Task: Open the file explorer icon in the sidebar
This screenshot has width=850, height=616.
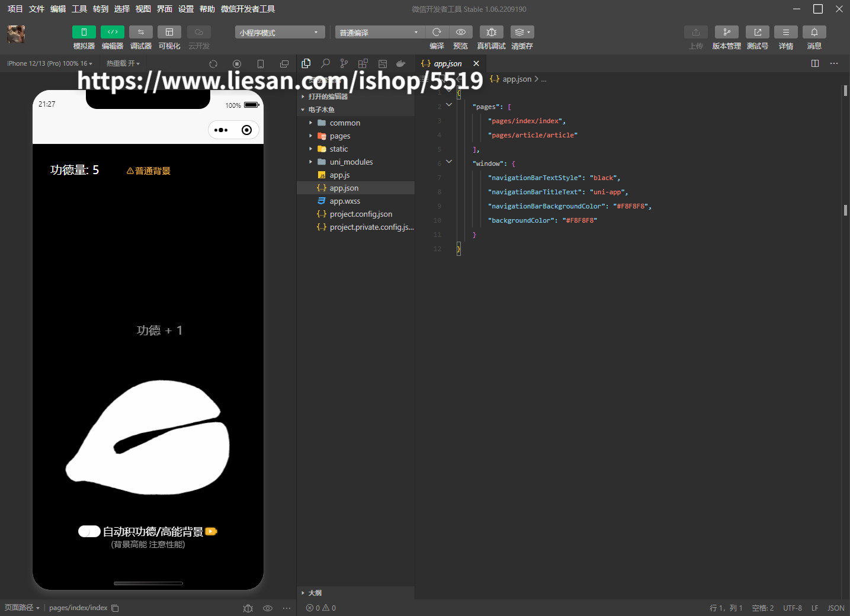Action: pos(306,63)
